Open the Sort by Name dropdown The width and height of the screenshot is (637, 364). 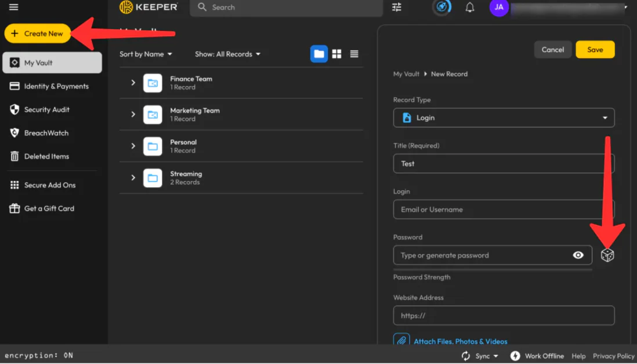(x=146, y=54)
